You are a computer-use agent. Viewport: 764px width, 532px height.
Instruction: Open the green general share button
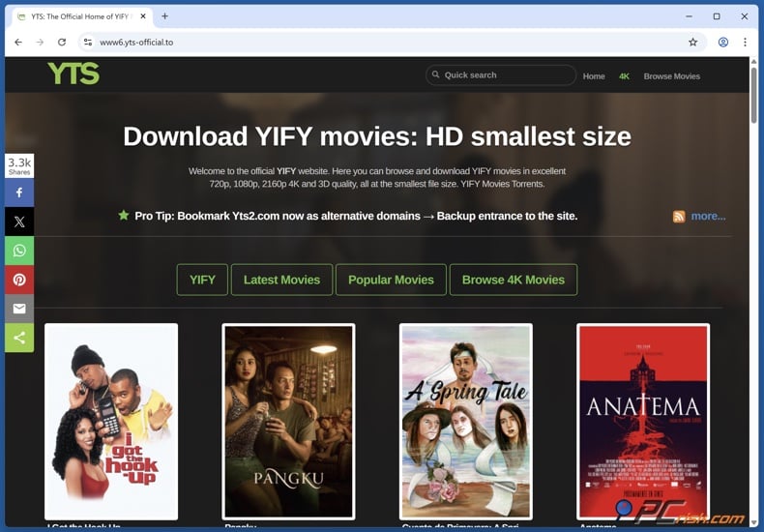tap(19, 338)
